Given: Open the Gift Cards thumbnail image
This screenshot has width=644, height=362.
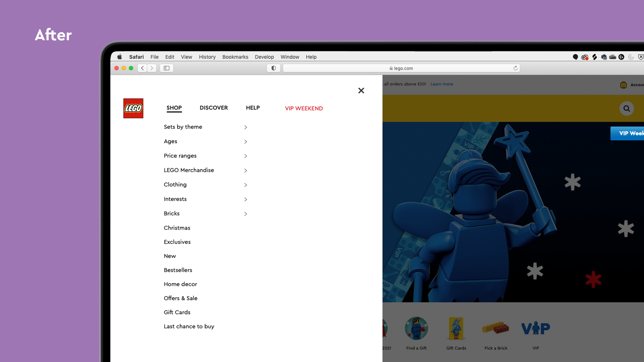Looking at the screenshot, I should tap(456, 328).
